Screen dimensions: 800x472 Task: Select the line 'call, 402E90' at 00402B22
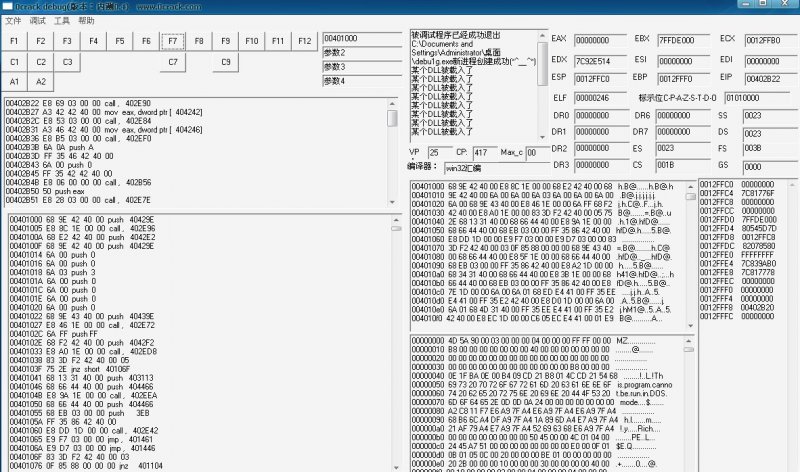click(x=78, y=103)
